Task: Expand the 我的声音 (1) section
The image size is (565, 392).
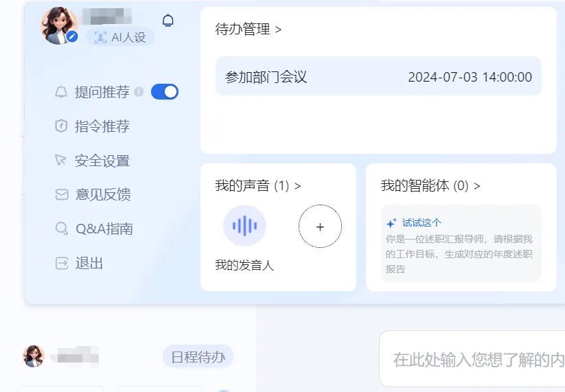Action: pos(258,186)
